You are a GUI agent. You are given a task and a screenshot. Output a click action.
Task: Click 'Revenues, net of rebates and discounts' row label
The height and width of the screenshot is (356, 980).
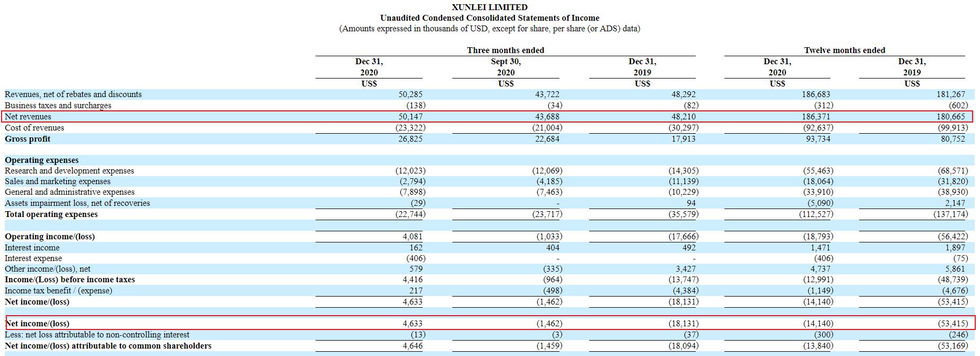click(73, 94)
